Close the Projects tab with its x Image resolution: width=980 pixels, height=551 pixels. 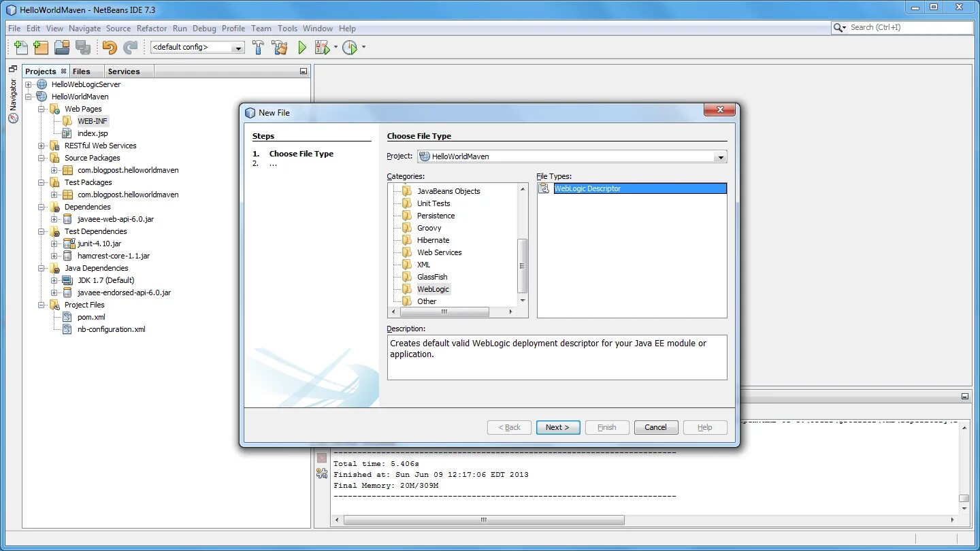[x=63, y=71]
